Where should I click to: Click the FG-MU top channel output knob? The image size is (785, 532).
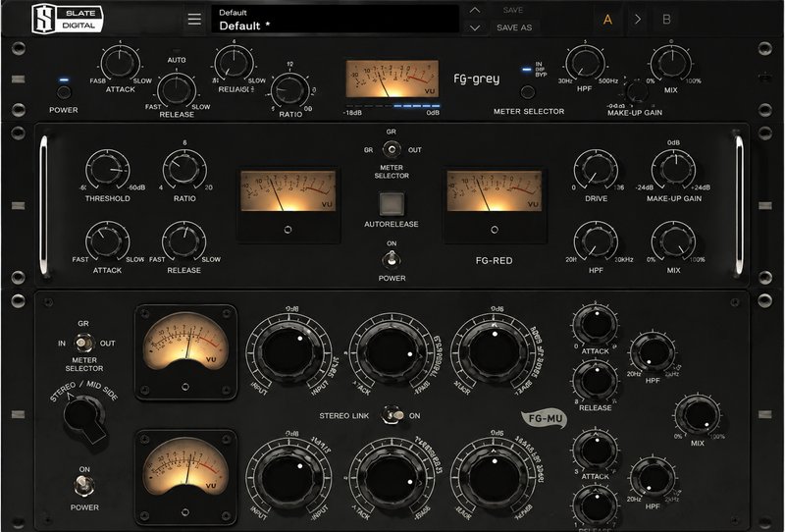pyautogui.click(x=495, y=352)
